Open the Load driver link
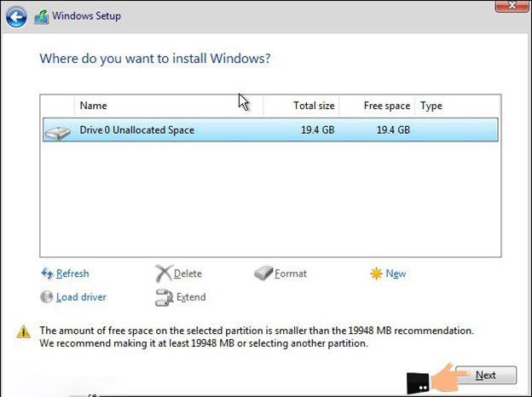The height and width of the screenshot is (397, 532). tap(81, 297)
